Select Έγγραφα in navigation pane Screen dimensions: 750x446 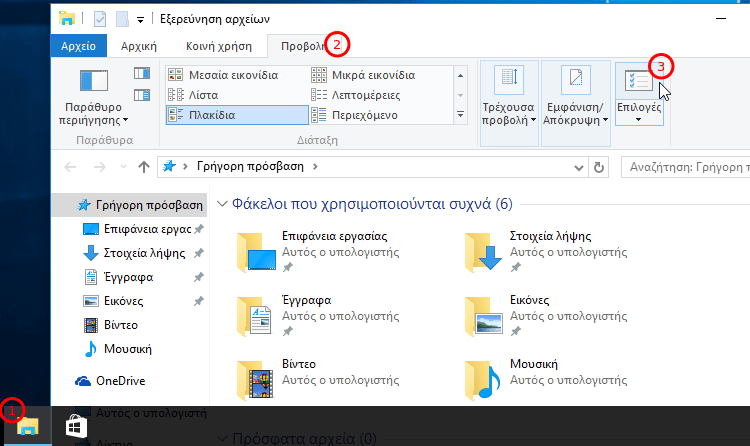coord(128,277)
